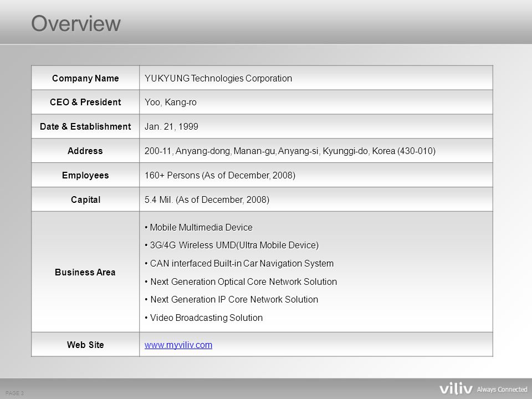Image resolution: width=532 pixels, height=399 pixels.
Task: Select the 'Date & Establishment' label
Action: pos(85,126)
